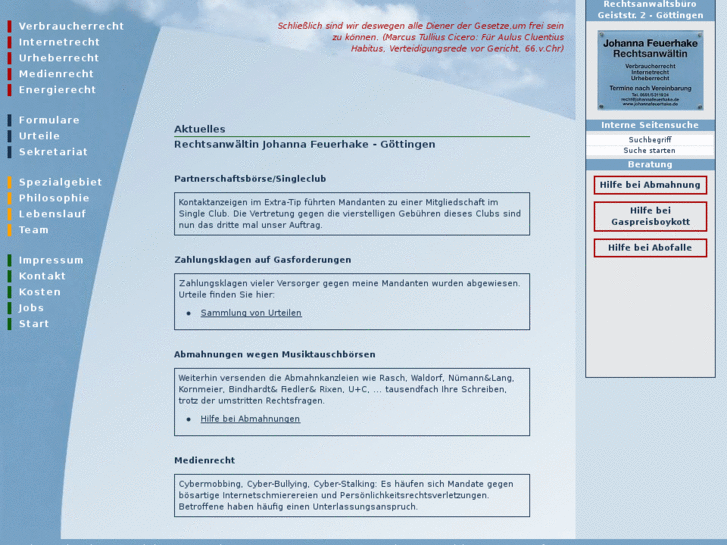Image resolution: width=727 pixels, height=545 pixels.
Task: View the Lebenslauf page
Action: pos(52,214)
